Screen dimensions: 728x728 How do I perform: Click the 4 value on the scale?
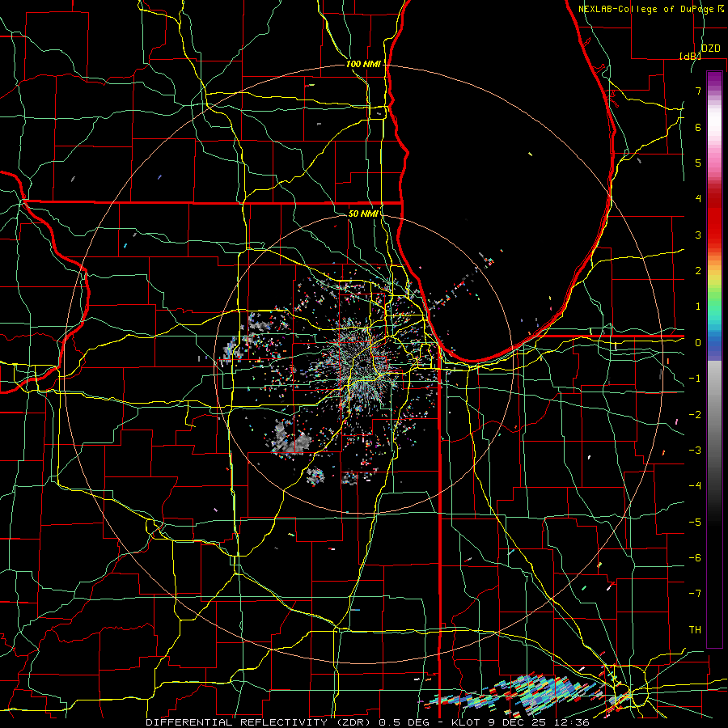(x=698, y=199)
